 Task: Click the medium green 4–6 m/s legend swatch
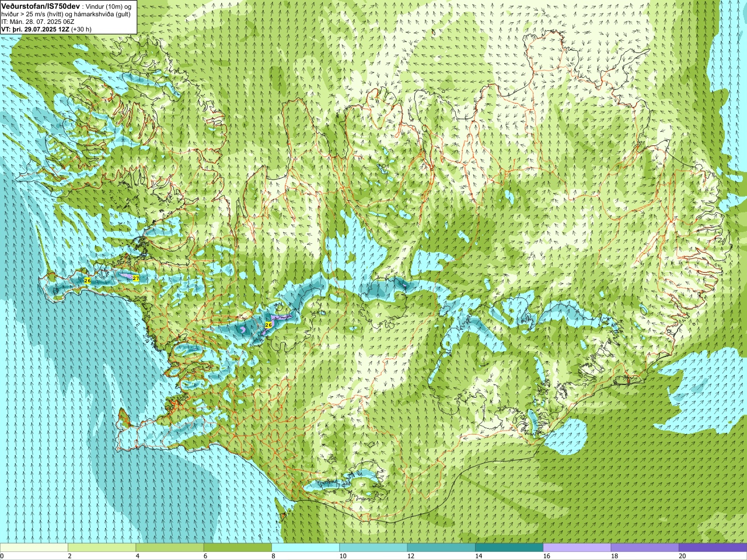tap(170, 548)
